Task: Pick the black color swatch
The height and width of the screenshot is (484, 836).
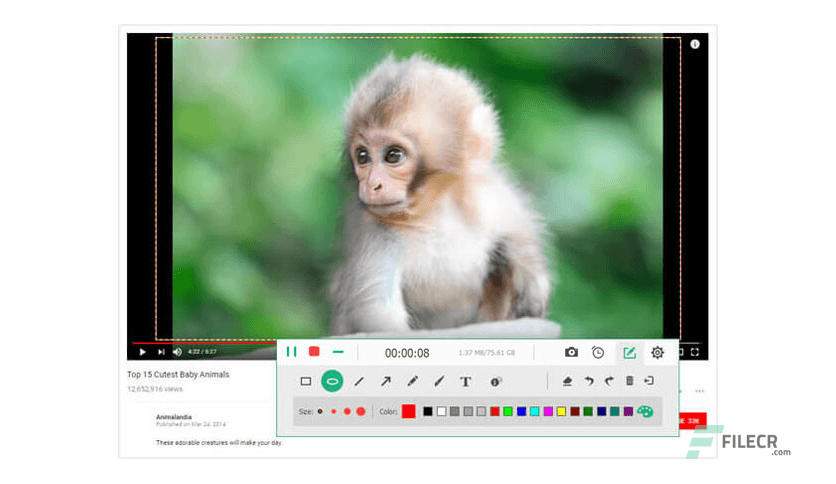Action: (428, 412)
